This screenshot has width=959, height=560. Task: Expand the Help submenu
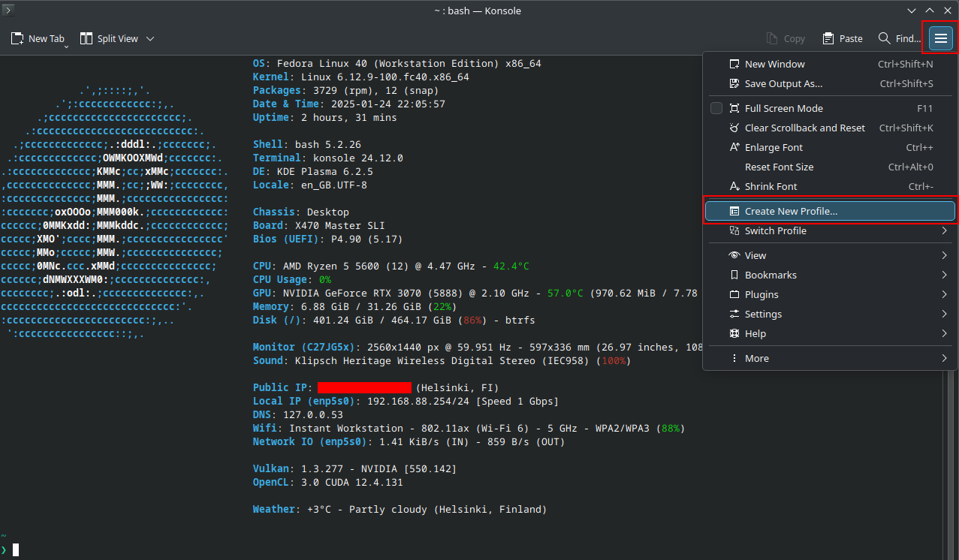click(829, 333)
